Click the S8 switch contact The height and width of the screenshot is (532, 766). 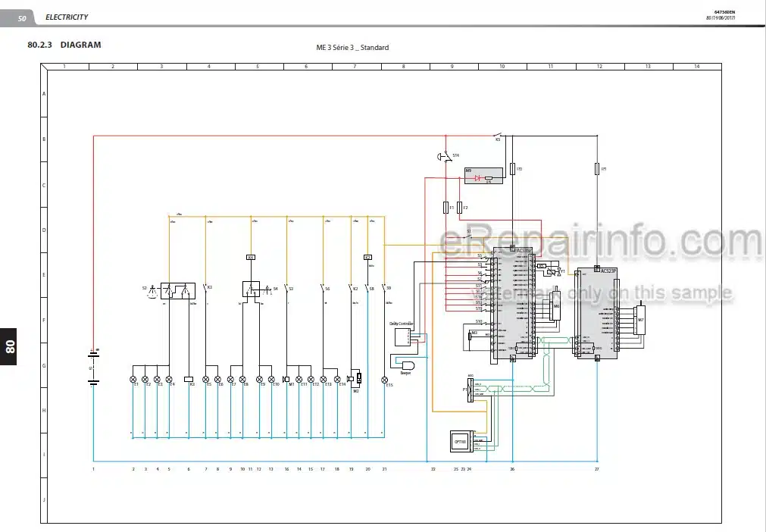[x=367, y=288]
